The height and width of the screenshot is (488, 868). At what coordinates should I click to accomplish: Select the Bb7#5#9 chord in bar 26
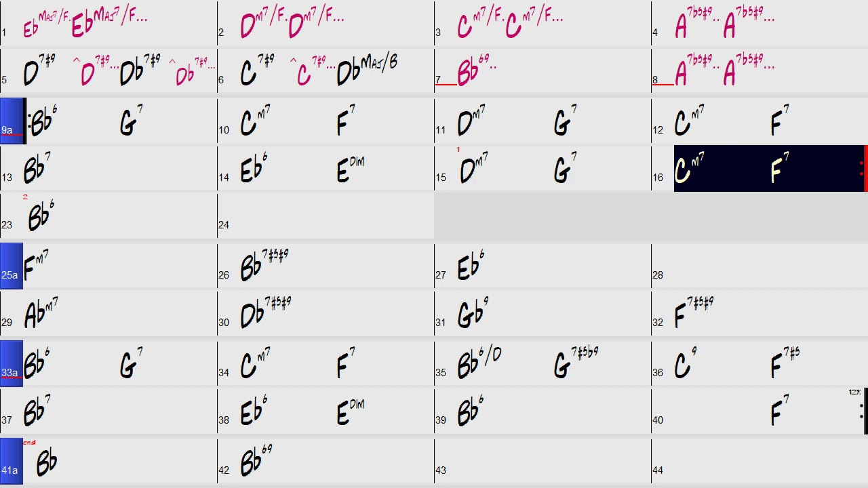pyautogui.click(x=264, y=266)
